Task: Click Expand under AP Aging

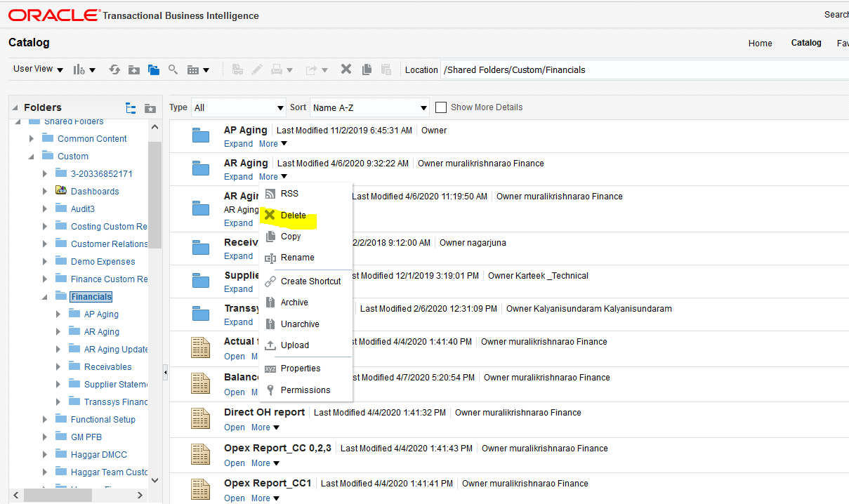Action: tap(239, 144)
